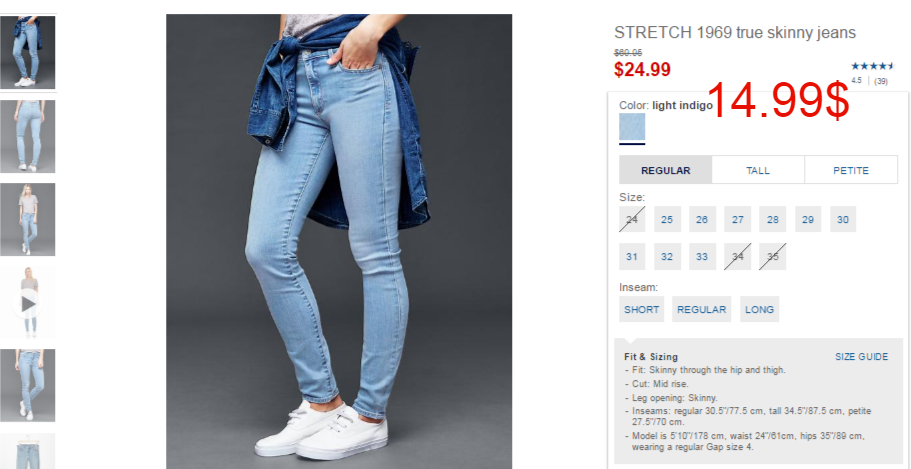Select the light indigo color swatch
911x469 pixels.
pyautogui.click(x=632, y=127)
